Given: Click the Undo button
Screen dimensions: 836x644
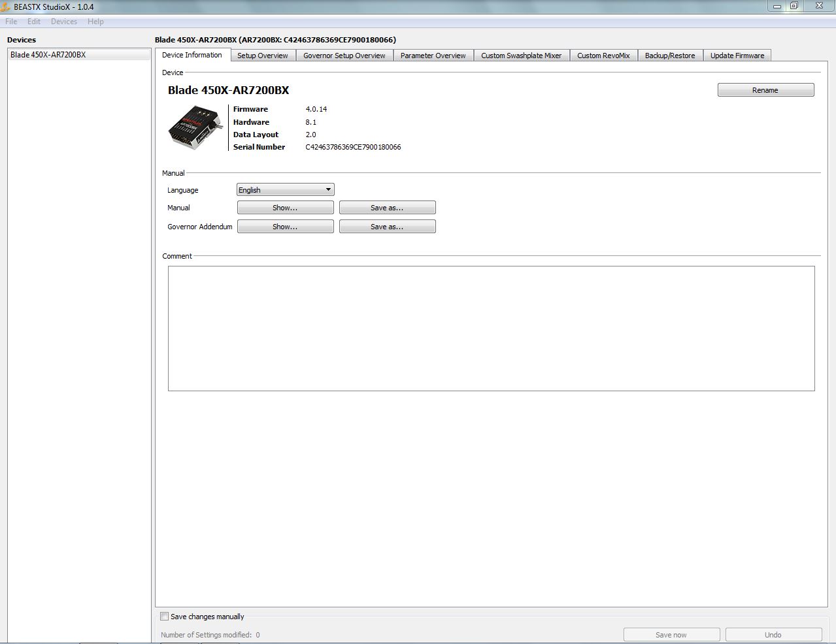Looking at the screenshot, I should (x=773, y=635).
